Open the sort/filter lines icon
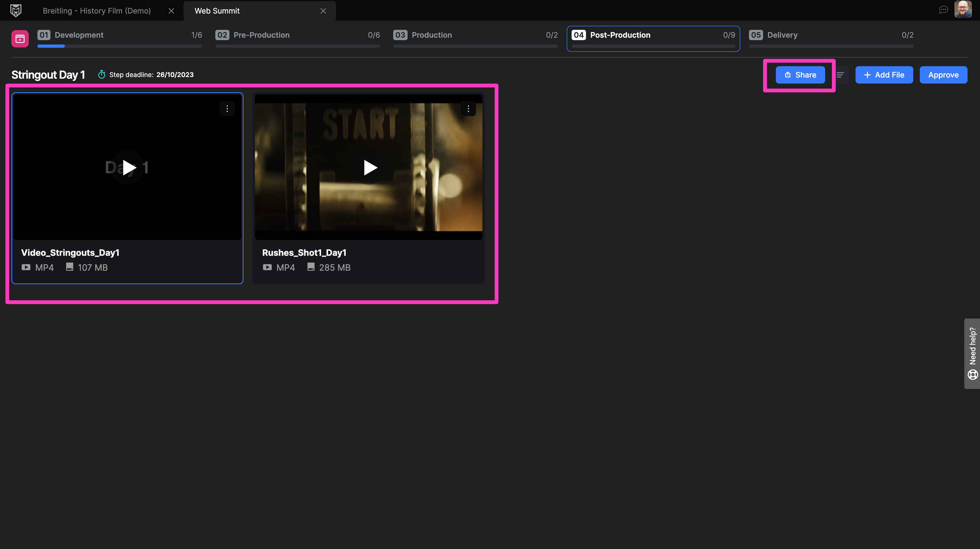Image resolution: width=980 pixels, height=549 pixels. [840, 75]
